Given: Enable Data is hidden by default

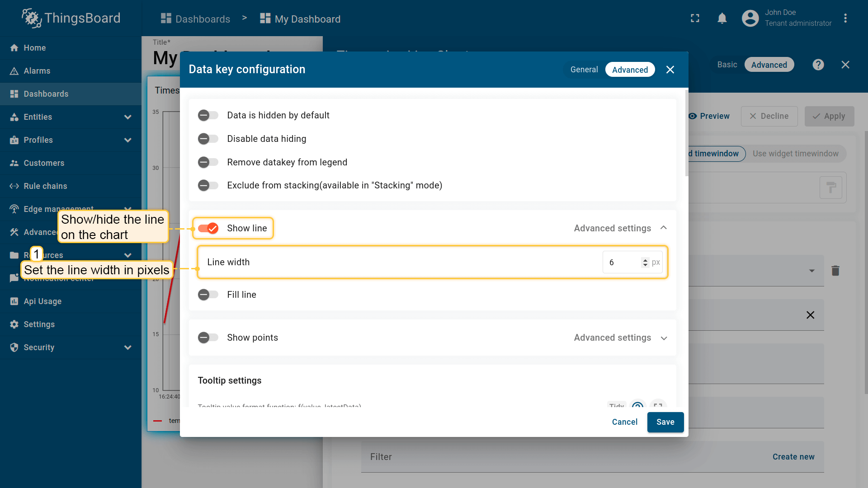Looking at the screenshot, I should point(208,116).
